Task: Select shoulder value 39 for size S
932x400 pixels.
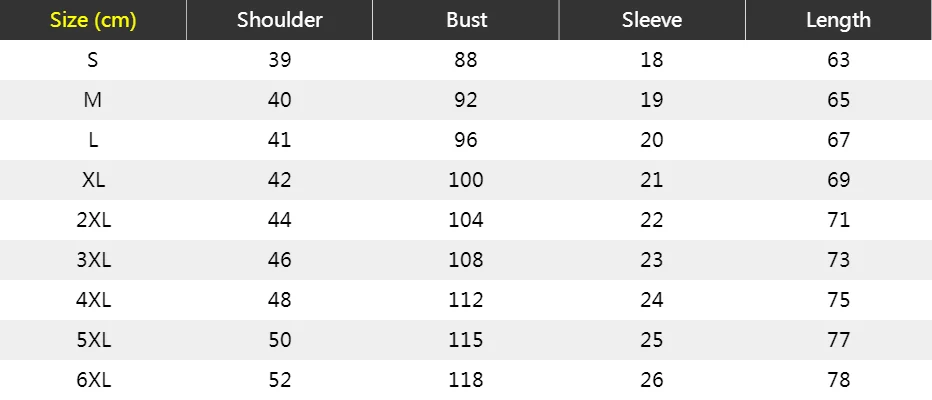Action: coord(279,60)
